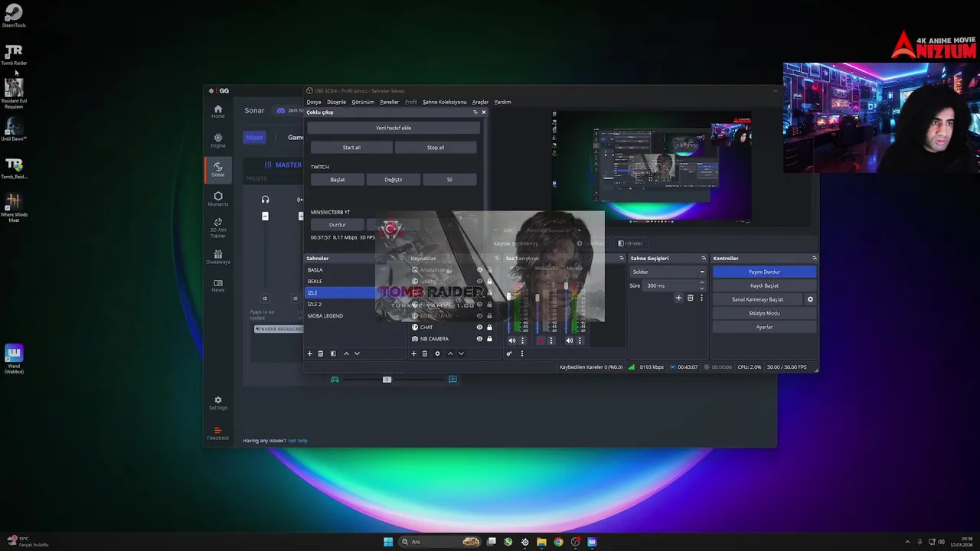Open the Sahne Koleksiyonu menu

pos(444,102)
